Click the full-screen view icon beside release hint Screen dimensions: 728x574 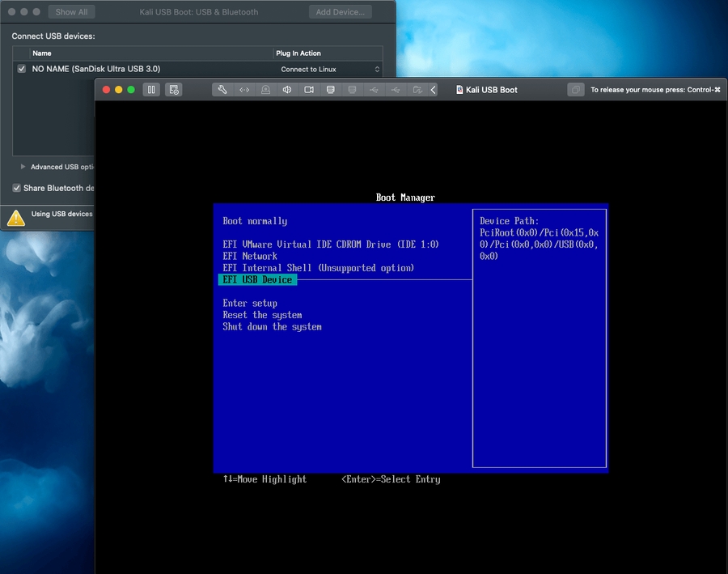[575, 90]
